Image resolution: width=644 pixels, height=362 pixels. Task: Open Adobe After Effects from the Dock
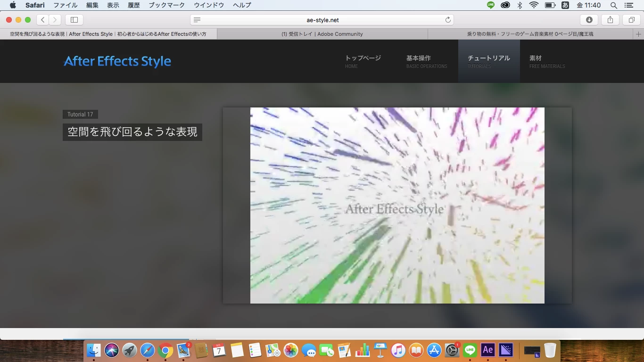pyautogui.click(x=488, y=350)
